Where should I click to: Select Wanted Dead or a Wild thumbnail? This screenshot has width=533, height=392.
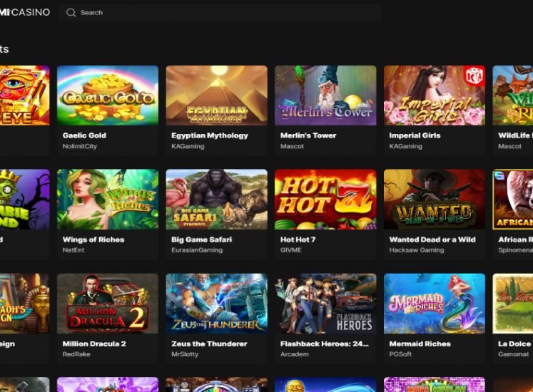(x=434, y=199)
